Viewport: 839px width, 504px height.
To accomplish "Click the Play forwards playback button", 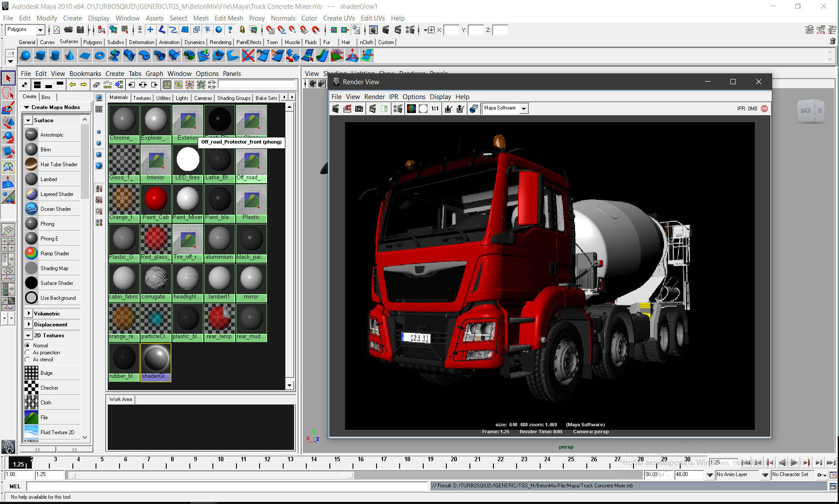I will point(794,463).
